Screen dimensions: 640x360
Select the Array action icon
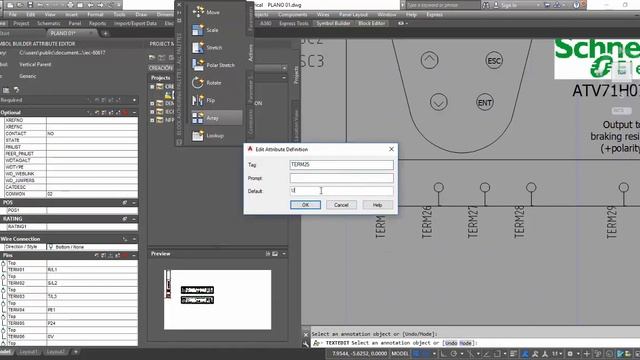[198, 118]
